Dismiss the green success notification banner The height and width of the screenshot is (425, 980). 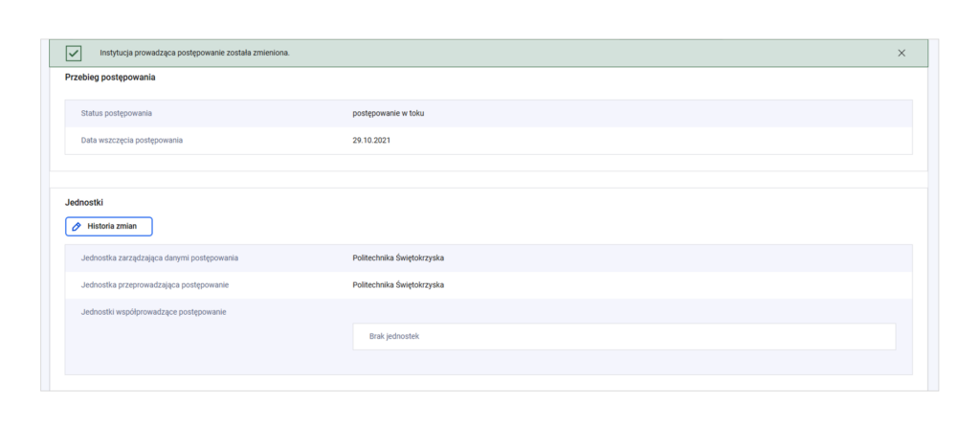click(x=901, y=53)
